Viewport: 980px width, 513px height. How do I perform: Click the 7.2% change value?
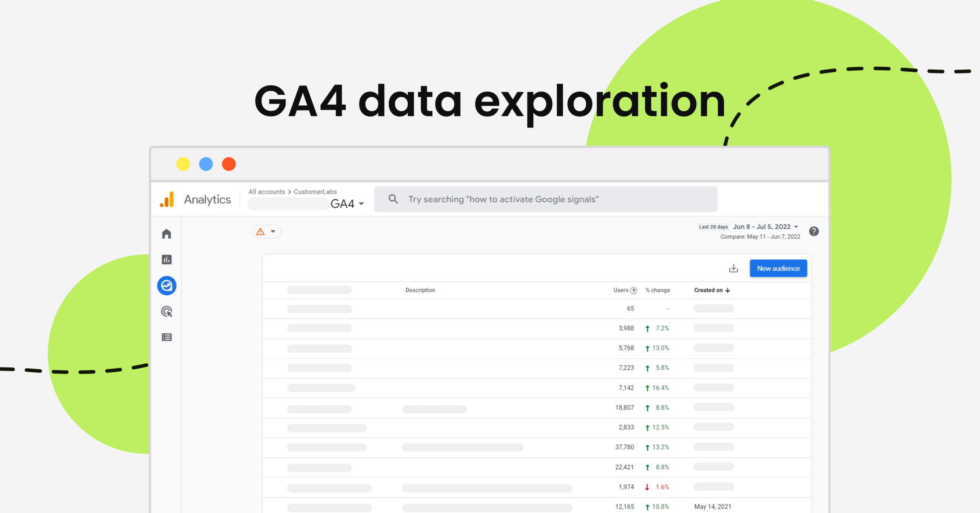point(662,328)
